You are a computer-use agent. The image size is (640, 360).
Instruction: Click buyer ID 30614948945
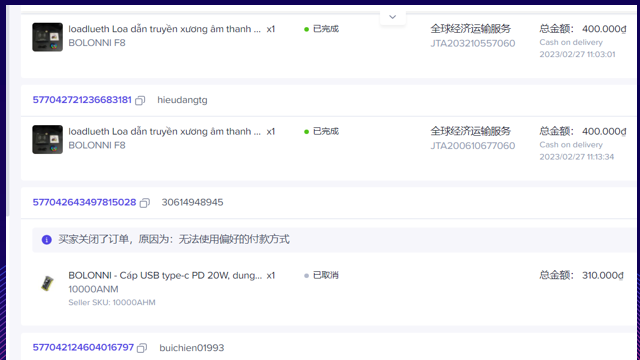(192, 202)
